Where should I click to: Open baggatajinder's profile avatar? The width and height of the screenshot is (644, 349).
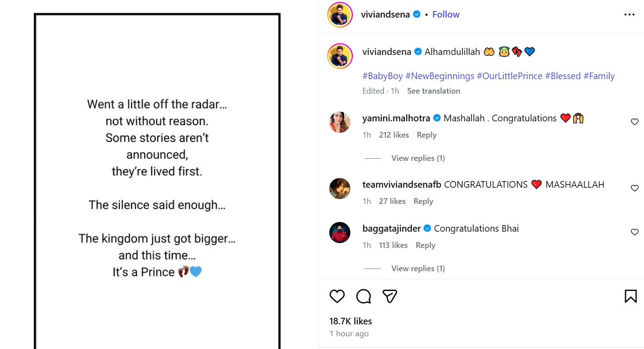[340, 233]
